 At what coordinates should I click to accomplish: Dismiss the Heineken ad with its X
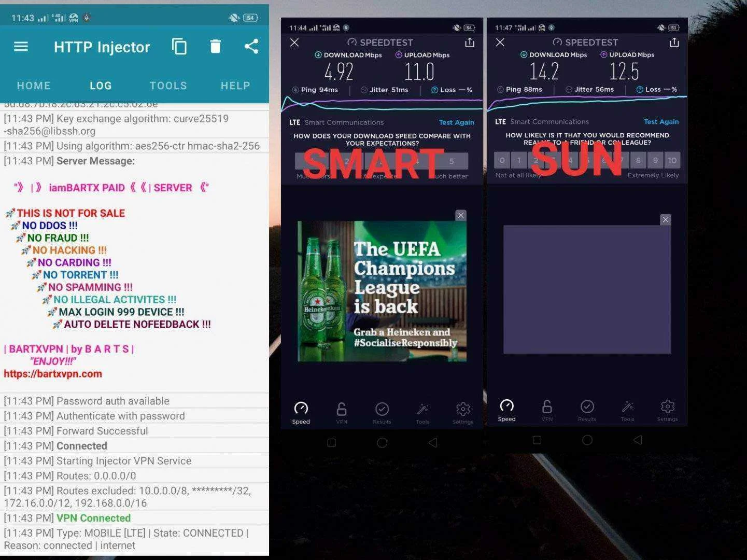pyautogui.click(x=461, y=215)
